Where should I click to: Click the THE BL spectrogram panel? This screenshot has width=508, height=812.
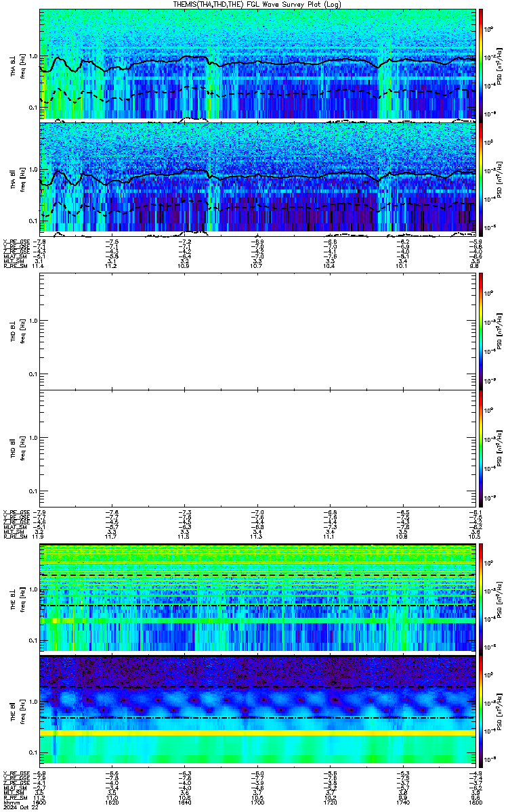click(x=257, y=598)
